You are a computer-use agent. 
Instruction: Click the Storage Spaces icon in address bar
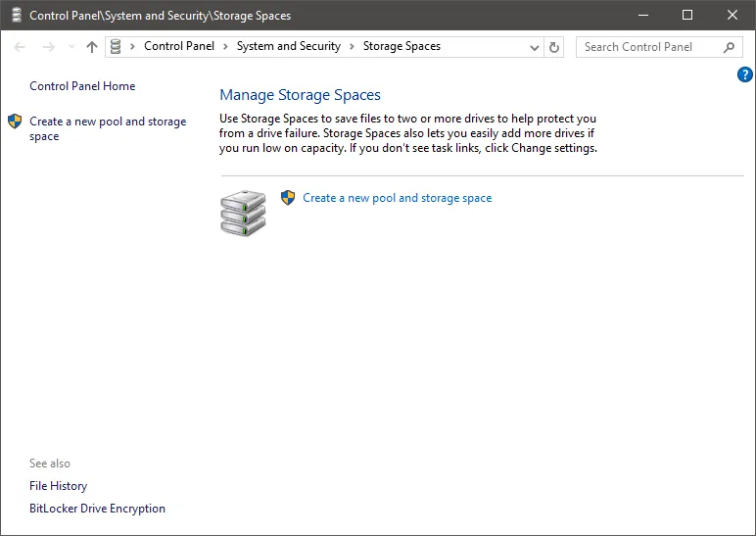[116, 47]
